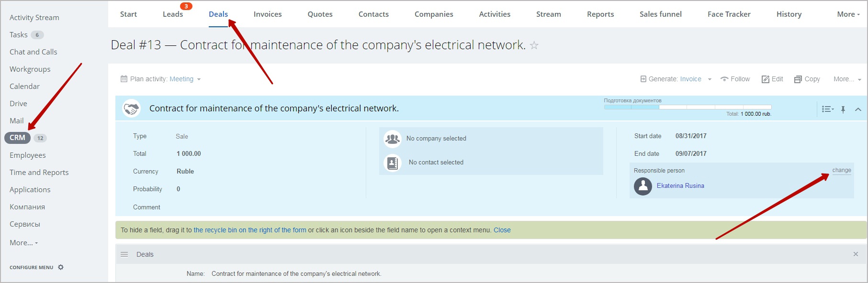Viewport: 868px width, 283px height.
Task: Click the Invoice generate link
Action: 690,79
